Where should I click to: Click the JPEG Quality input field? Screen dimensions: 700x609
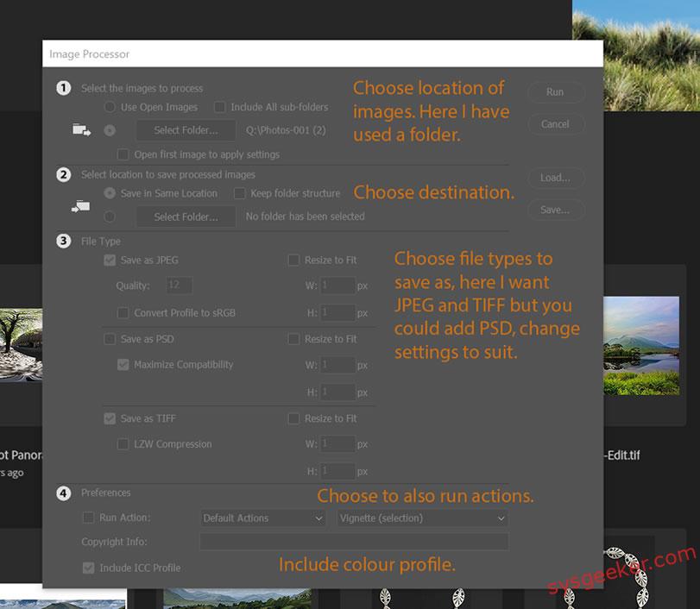click(180, 285)
